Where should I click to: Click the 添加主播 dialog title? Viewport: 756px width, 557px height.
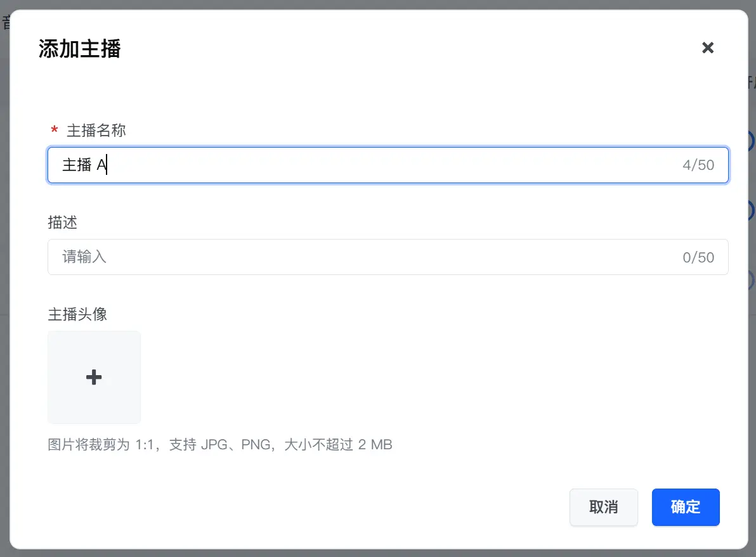click(x=79, y=49)
